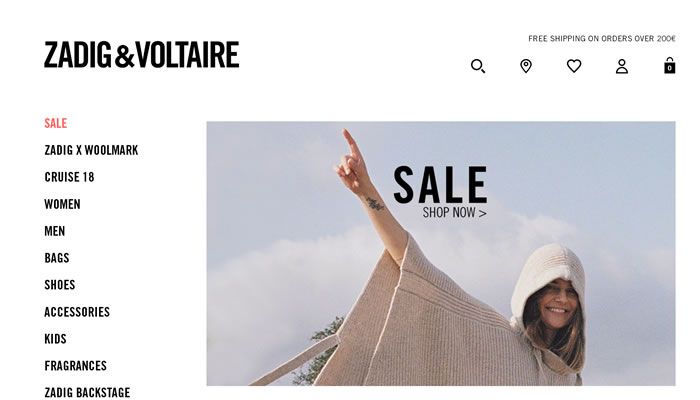Viewport: 700px width, 400px height.
Task: Open the Men category
Action: (x=54, y=231)
